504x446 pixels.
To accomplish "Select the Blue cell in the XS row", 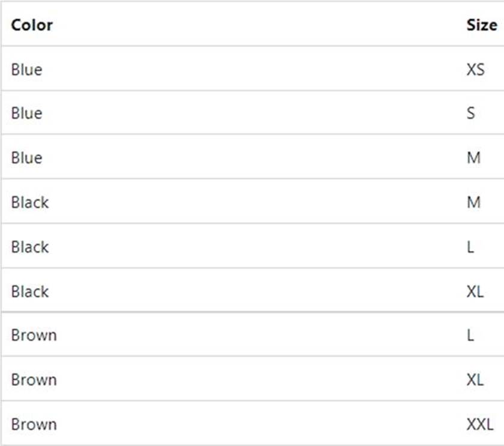I will [26, 70].
